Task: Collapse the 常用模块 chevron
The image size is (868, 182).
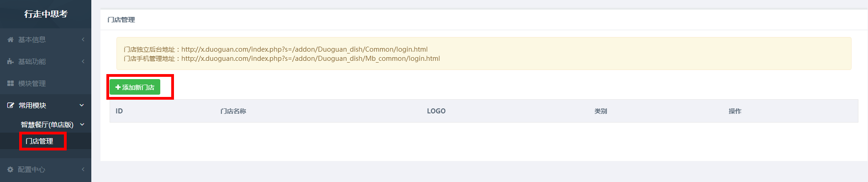Action: coord(82,106)
